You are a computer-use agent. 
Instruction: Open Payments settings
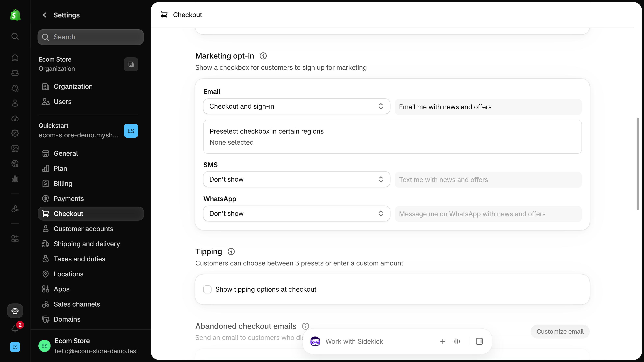(x=91, y=199)
